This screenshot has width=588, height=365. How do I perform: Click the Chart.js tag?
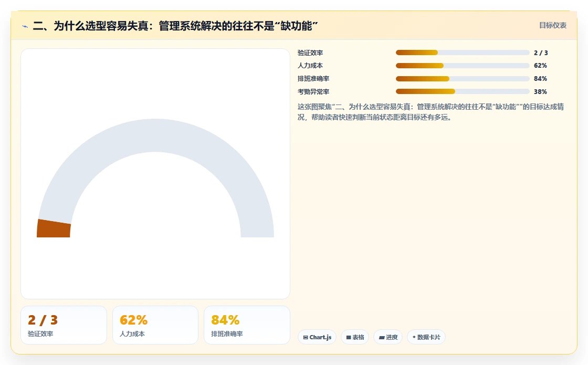click(x=317, y=337)
